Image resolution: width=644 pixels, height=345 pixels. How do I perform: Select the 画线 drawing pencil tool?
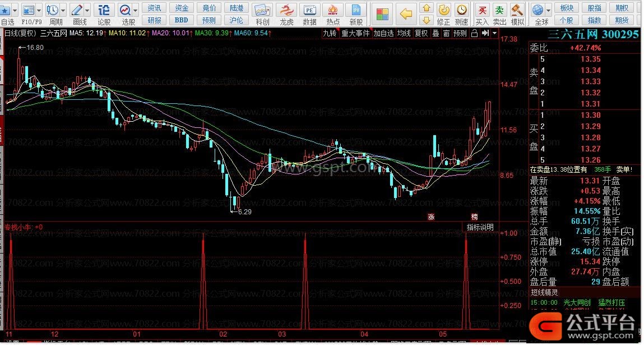click(76, 10)
